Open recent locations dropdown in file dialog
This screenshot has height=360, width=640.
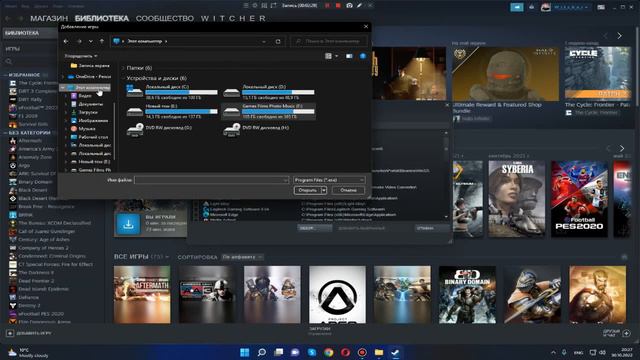point(91,41)
